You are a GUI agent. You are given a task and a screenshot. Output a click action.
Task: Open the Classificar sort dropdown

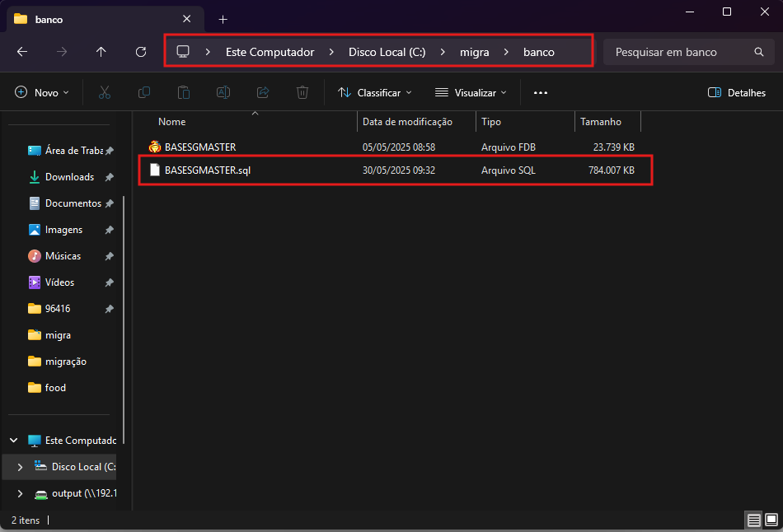pos(375,93)
